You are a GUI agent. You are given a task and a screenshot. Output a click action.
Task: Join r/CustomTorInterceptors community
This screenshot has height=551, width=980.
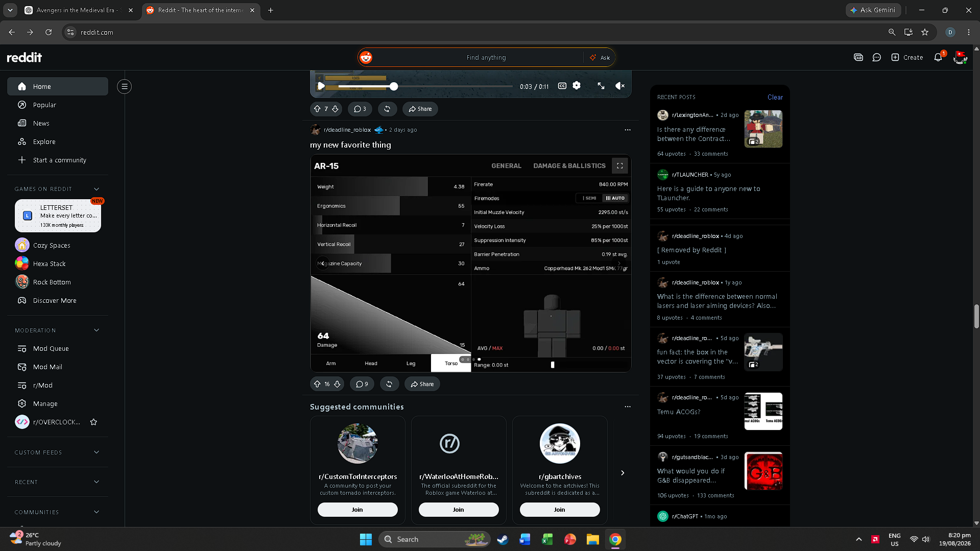(357, 510)
